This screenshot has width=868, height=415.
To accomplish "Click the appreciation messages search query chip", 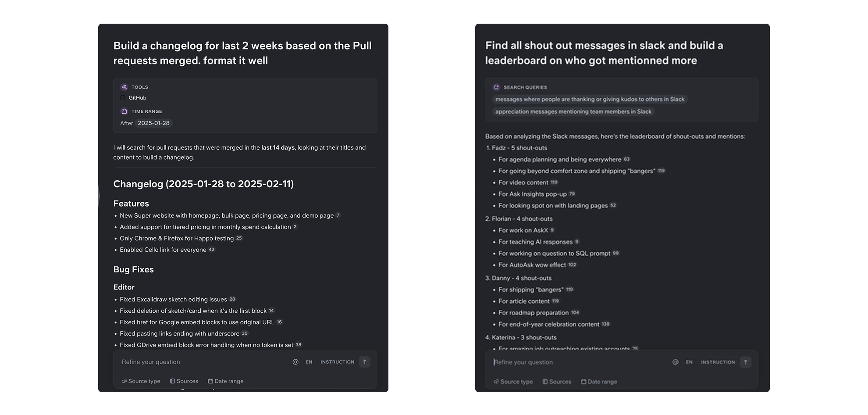I will pyautogui.click(x=573, y=111).
